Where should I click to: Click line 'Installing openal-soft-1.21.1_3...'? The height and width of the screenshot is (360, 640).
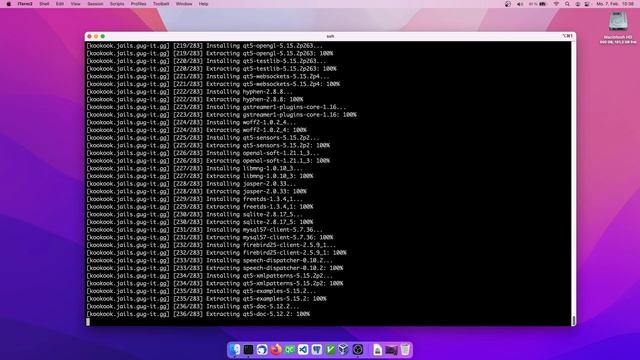(x=262, y=153)
